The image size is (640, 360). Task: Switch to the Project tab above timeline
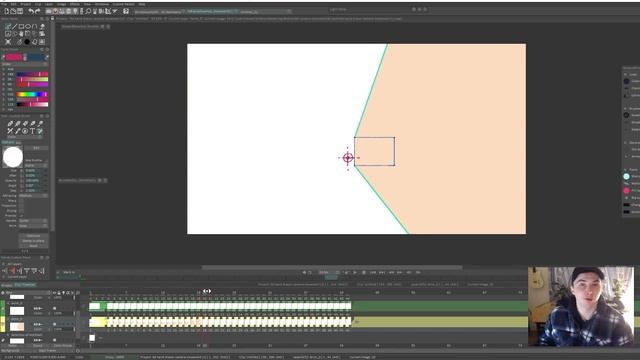[x=6, y=285]
